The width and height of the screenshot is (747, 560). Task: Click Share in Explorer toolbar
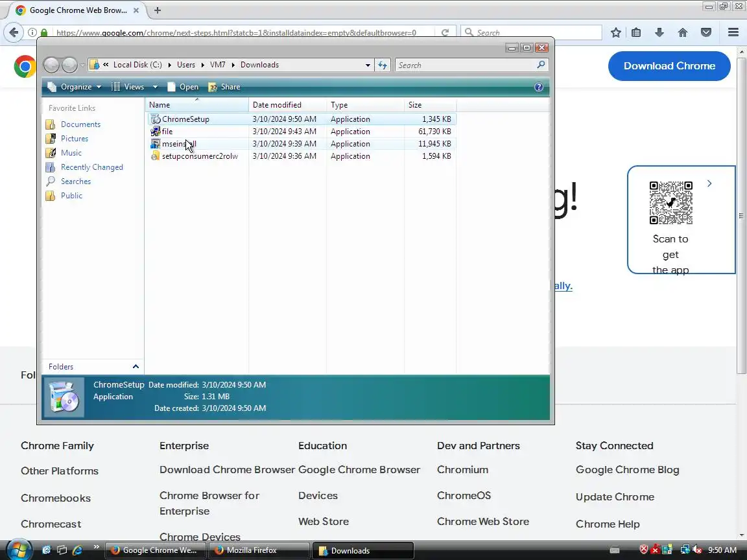point(224,87)
